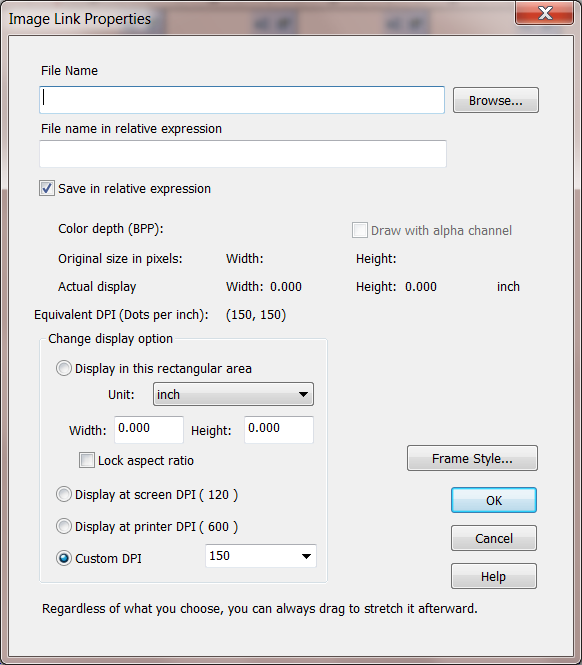Click the Cancel button

click(494, 538)
